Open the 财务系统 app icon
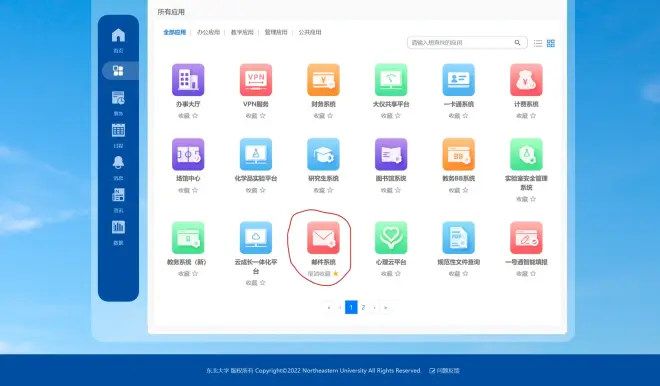The height and width of the screenshot is (386, 660). (x=323, y=80)
